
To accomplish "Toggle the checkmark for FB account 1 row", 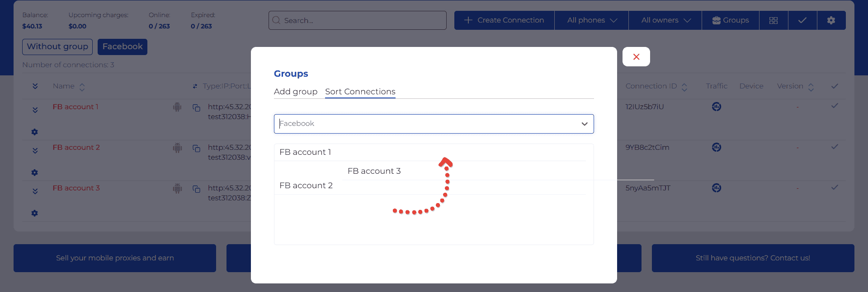I will pyautogui.click(x=835, y=106).
